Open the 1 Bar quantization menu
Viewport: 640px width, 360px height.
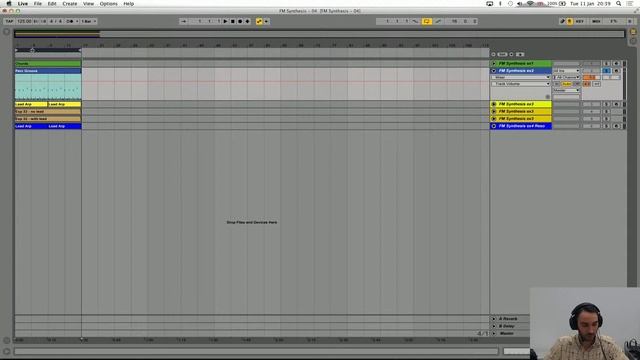pos(89,21)
